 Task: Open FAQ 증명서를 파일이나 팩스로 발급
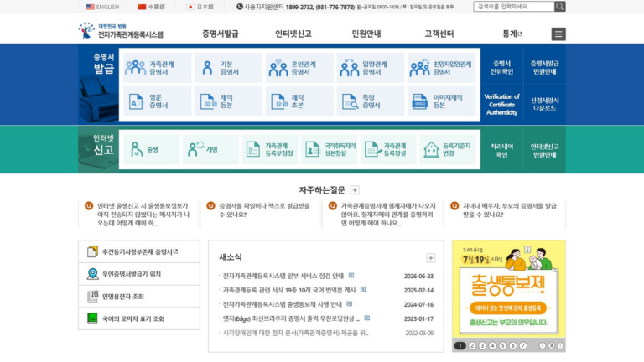point(264,210)
